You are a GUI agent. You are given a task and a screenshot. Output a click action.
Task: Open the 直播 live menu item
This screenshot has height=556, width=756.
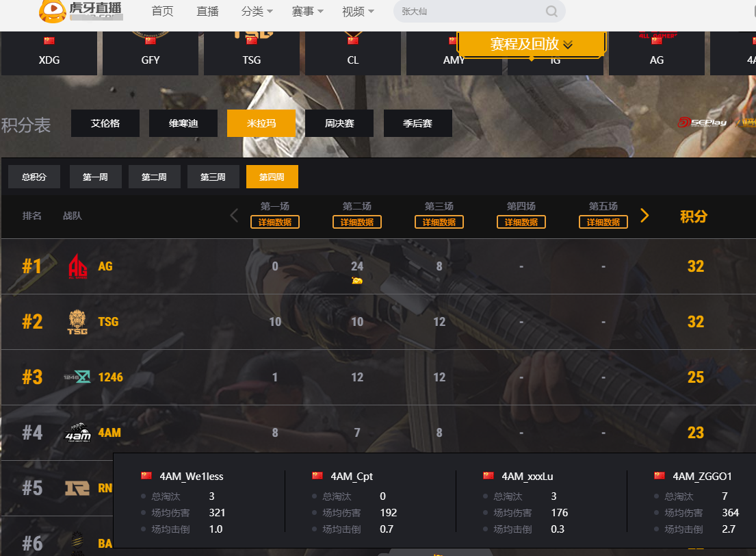[x=208, y=11]
